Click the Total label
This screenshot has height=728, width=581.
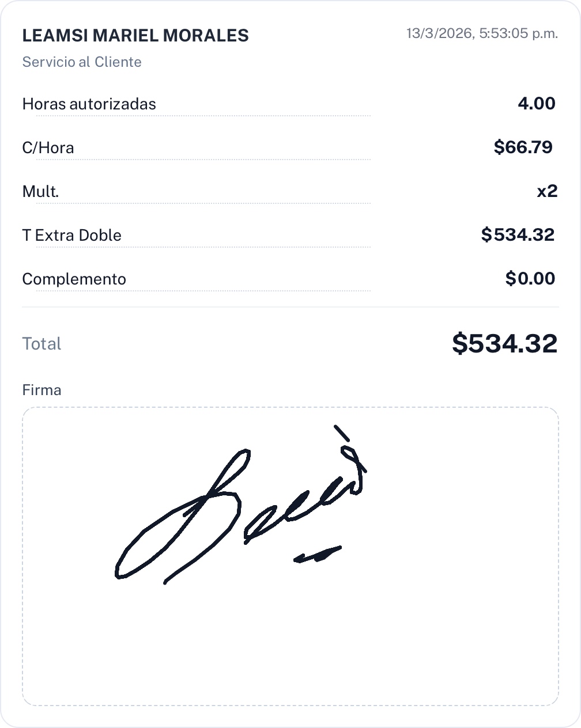(x=42, y=344)
